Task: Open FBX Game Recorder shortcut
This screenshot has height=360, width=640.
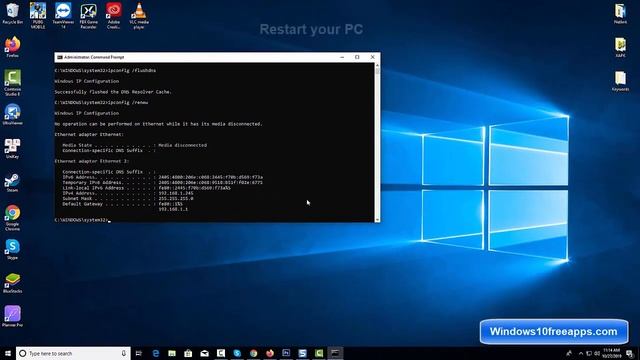Action: click(89, 15)
